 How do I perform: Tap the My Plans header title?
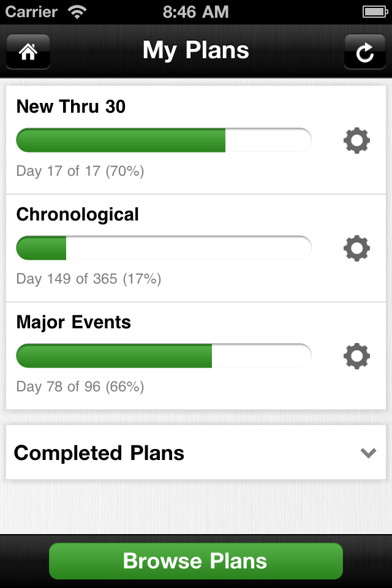coord(196,51)
